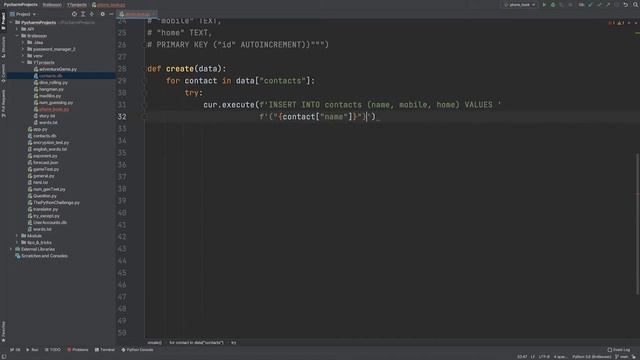
Task: Open the TODO tool window
Action: pos(53,350)
